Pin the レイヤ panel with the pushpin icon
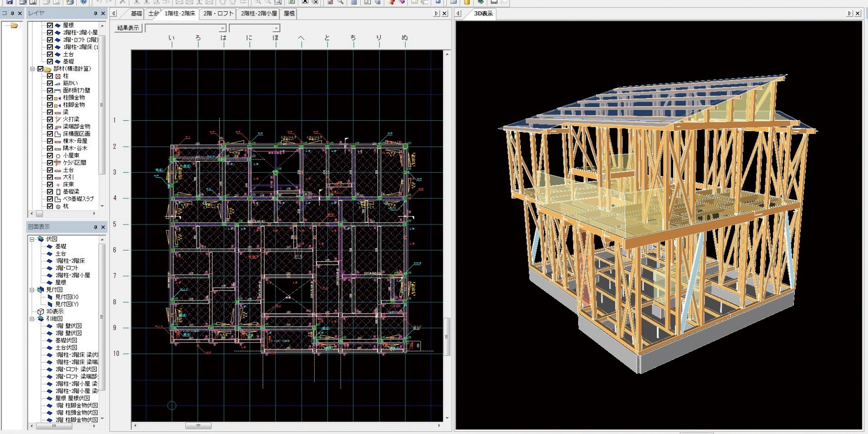Screen dimensions: 868x434 [95, 14]
